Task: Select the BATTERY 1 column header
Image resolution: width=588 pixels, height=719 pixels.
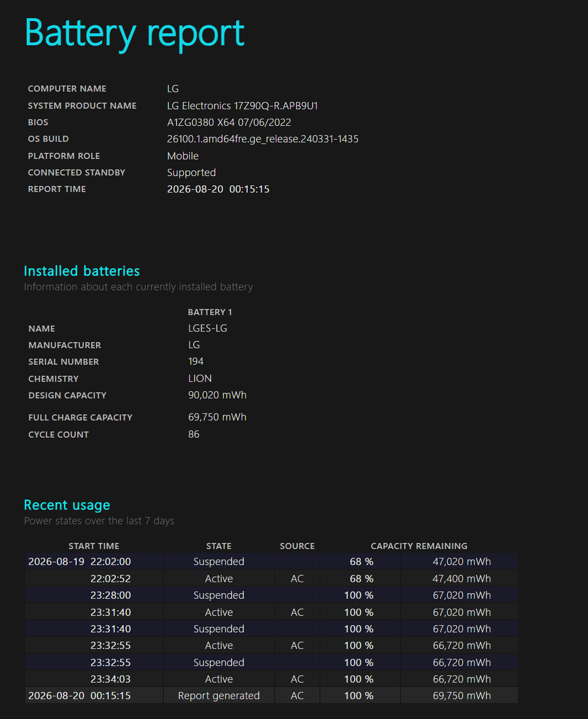Action: [210, 312]
